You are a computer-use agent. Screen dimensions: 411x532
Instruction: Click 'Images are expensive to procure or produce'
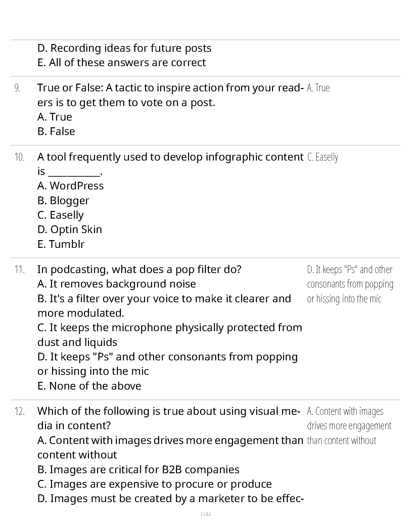(155, 484)
